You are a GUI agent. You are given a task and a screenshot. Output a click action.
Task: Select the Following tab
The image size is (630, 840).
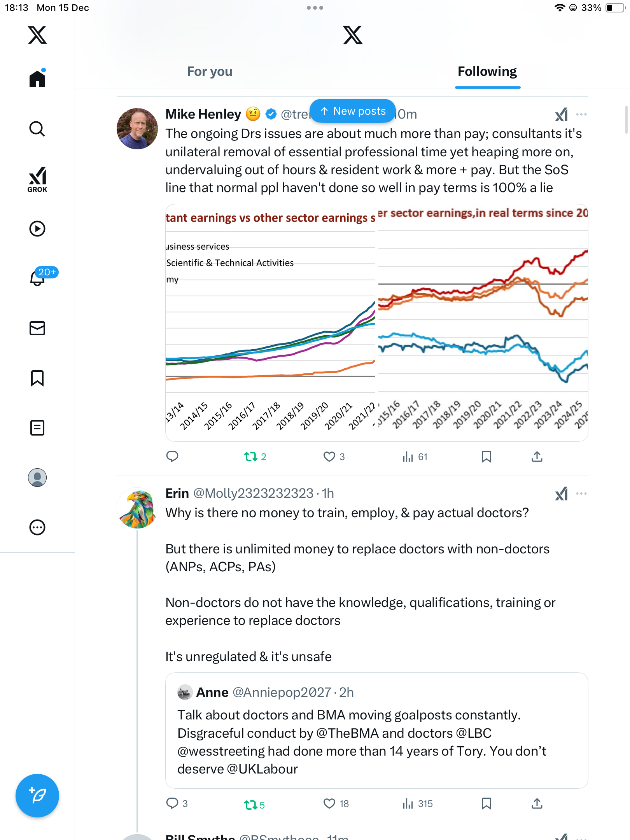(x=487, y=72)
